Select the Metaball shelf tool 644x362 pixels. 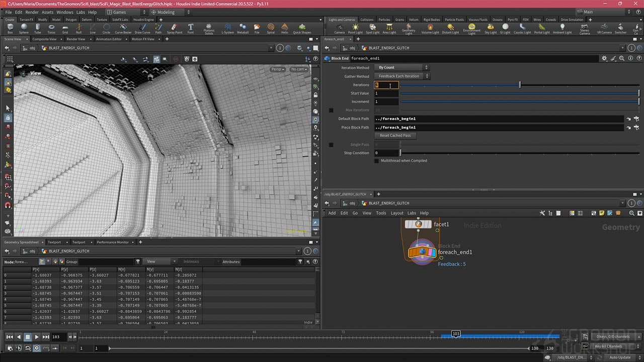point(243,28)
